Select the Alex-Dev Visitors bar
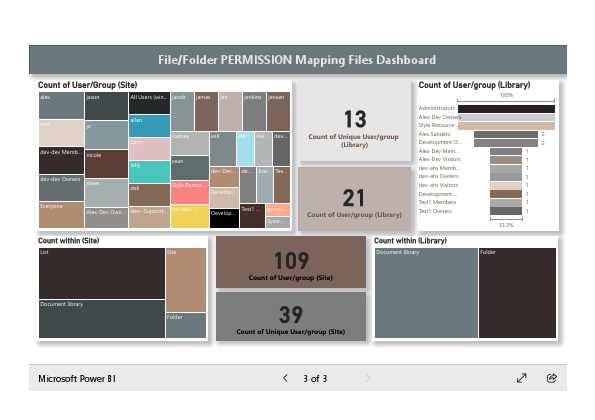Image resolution: width=595 pixels, height=420 pixels. click(x=506, y=160)
